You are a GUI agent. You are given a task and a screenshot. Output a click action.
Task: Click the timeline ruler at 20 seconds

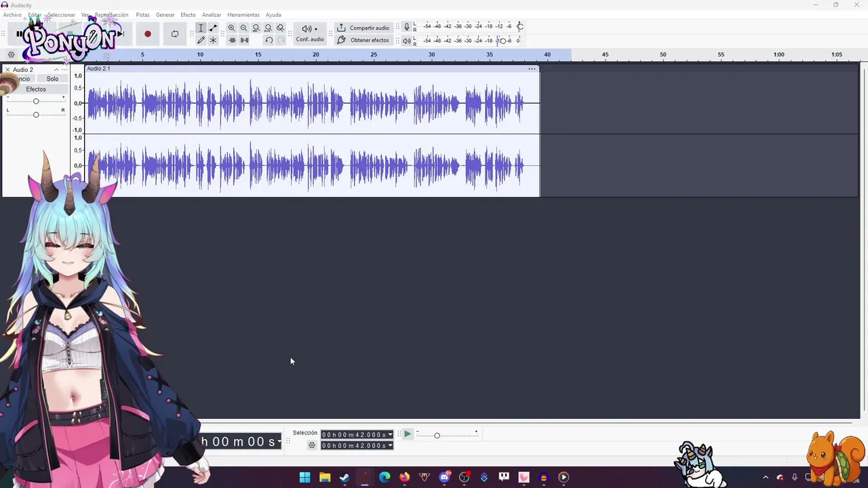pos(316,55)
